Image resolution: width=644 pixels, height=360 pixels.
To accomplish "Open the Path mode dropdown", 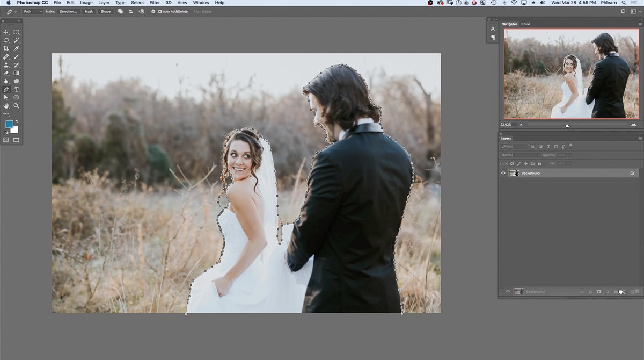I will tap(32, 11).
